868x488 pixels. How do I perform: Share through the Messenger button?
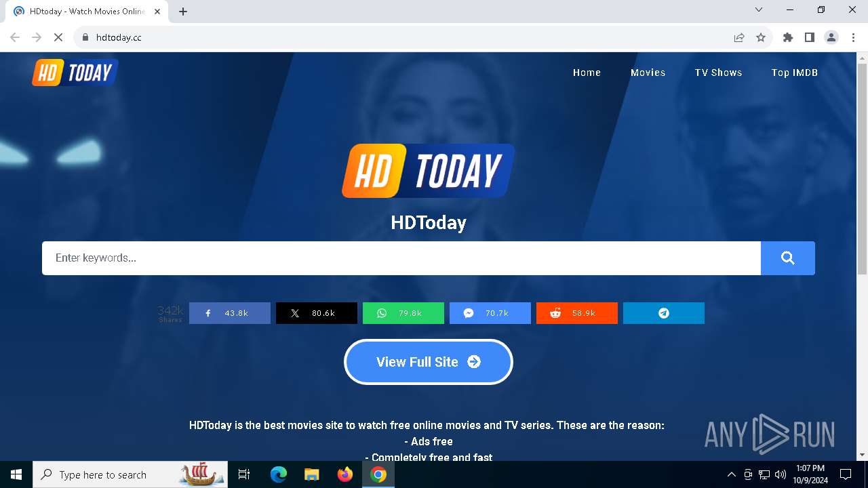(x=490, y=313)
